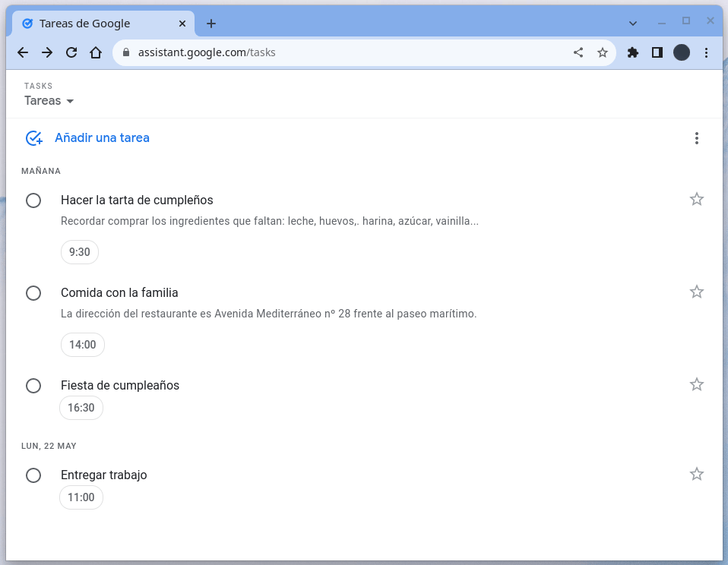
Task: Open the Comida con la familia title
Action: tap(119, 292)
